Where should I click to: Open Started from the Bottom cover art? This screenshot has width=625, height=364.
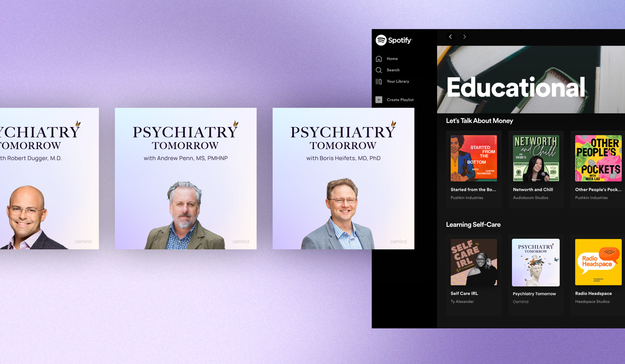(x=474, y=158)
